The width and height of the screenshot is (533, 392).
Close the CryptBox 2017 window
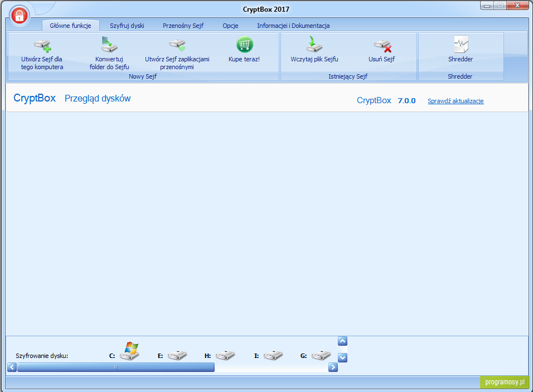(x=517, y=6)
